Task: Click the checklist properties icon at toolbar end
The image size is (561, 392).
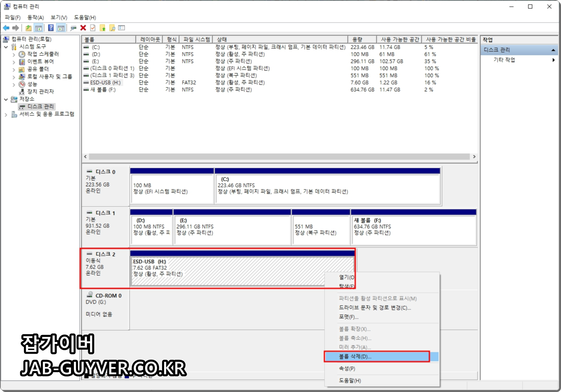Action: (x=122, y=28)
